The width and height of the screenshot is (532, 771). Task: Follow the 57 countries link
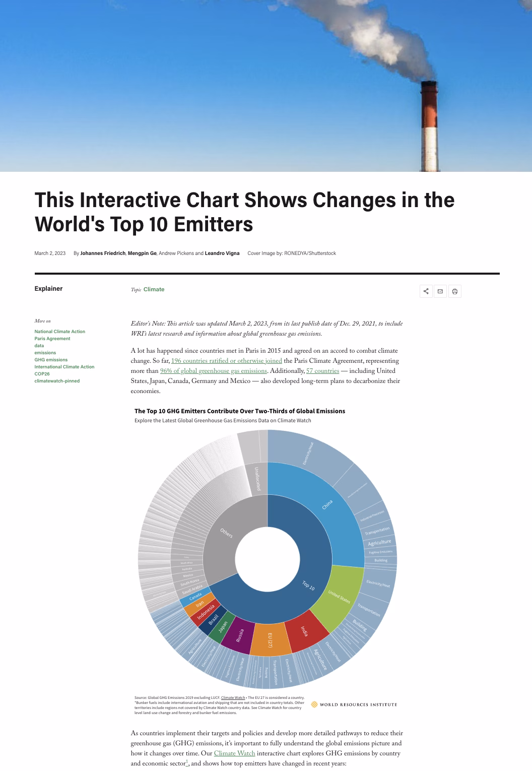point(322,371)
